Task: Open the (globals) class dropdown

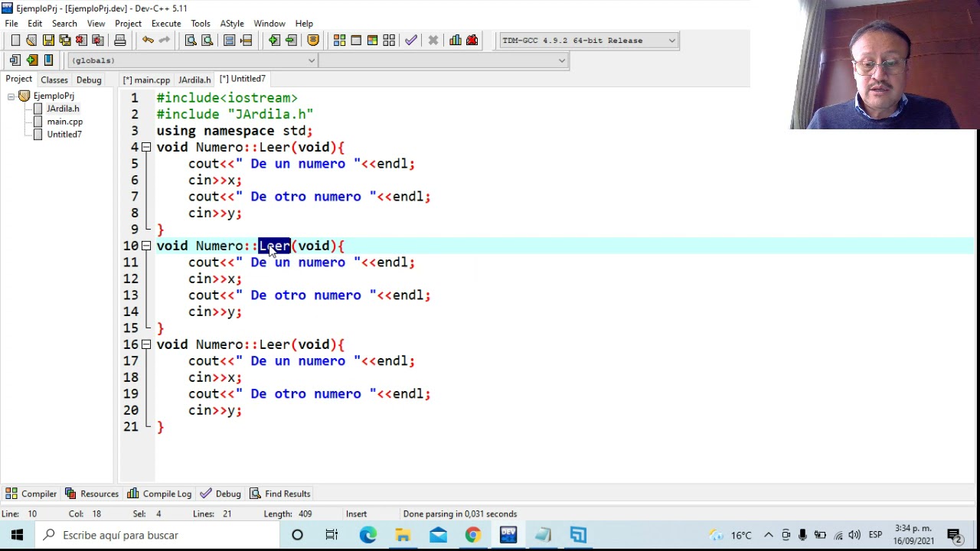Action: point(192,60)
